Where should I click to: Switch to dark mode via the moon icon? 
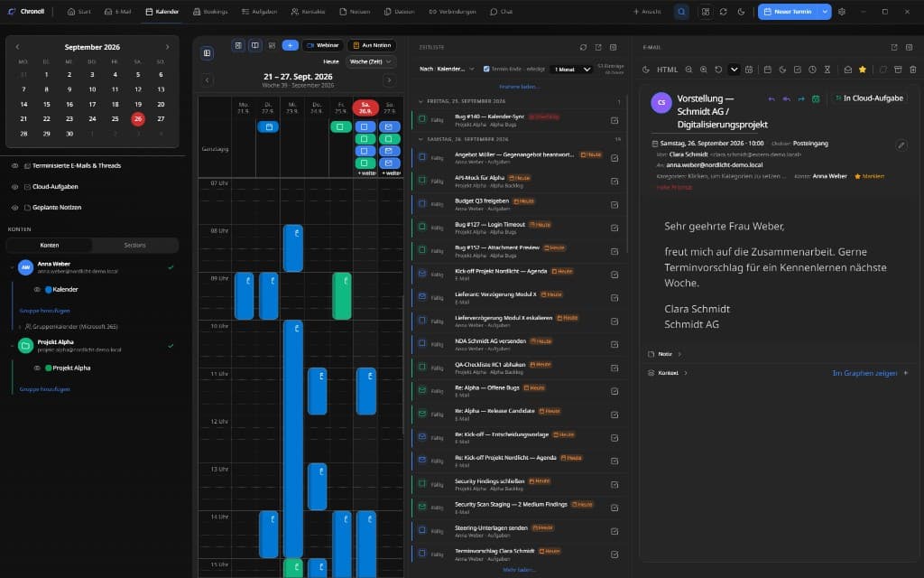tap(741, 12)
